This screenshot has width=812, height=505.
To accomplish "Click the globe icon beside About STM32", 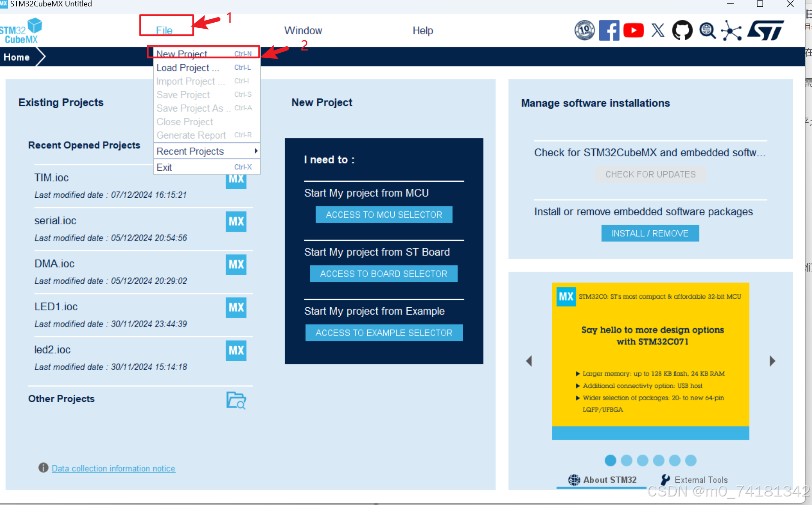I will (x=574, y=480).
